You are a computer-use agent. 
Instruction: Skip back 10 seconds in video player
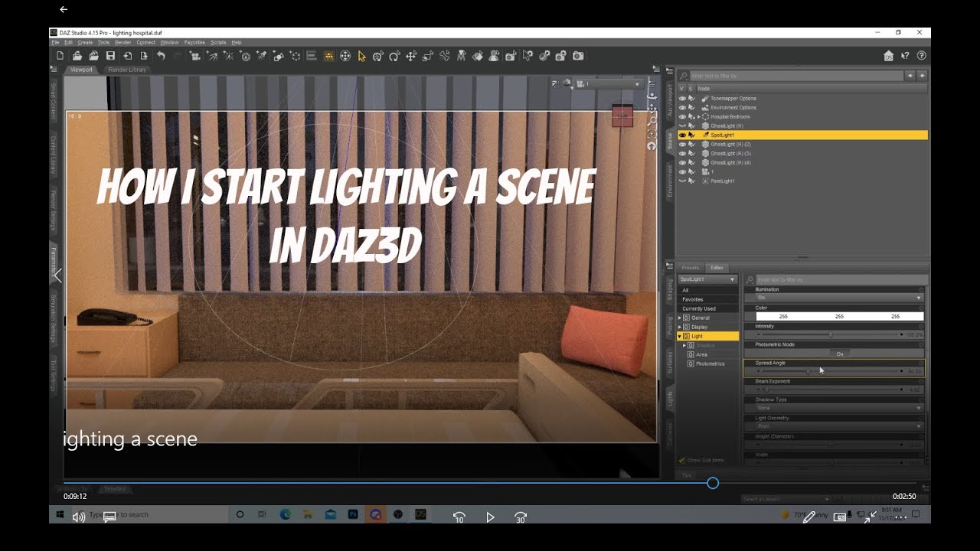[x=459, y=517]
